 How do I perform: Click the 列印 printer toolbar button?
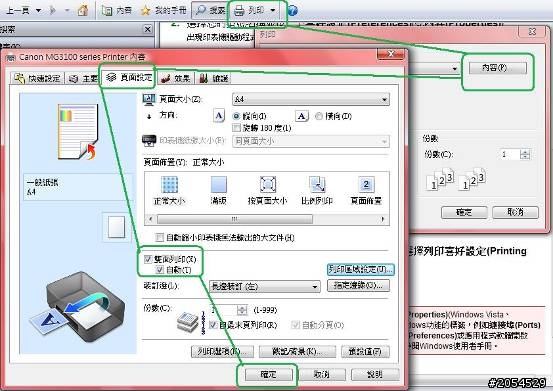click(249, 11)
